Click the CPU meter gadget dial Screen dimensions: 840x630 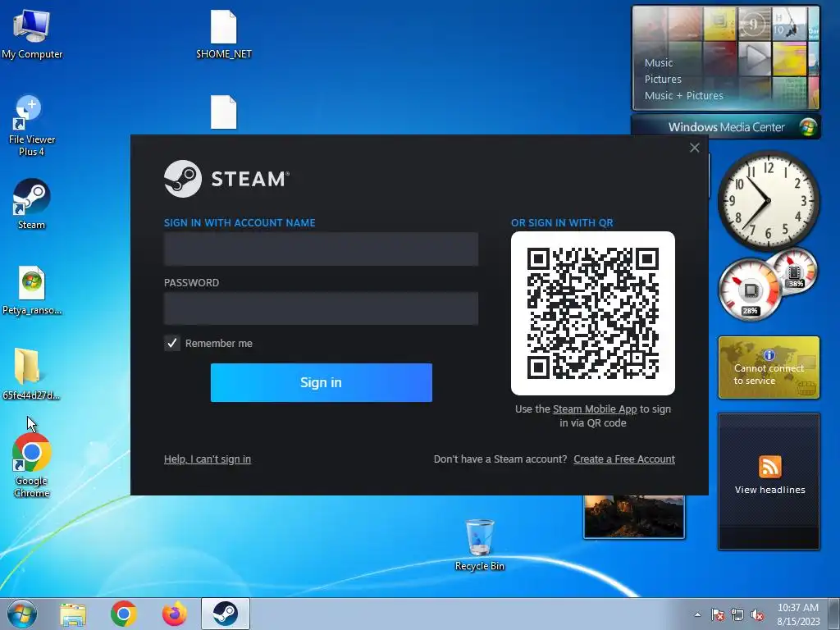tap(750, 290)
